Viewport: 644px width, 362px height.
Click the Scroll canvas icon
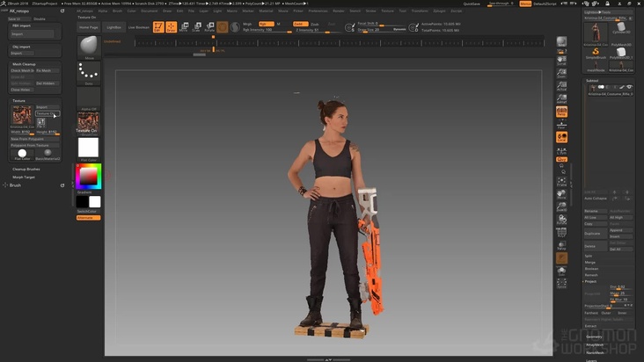tap(561, 61)
